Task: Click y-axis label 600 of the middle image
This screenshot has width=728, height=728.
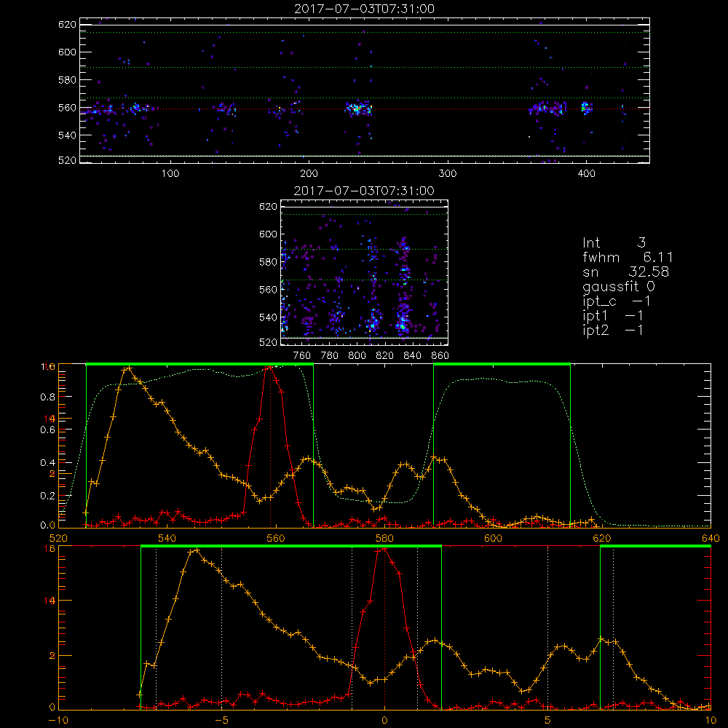Action: point(268,234)
